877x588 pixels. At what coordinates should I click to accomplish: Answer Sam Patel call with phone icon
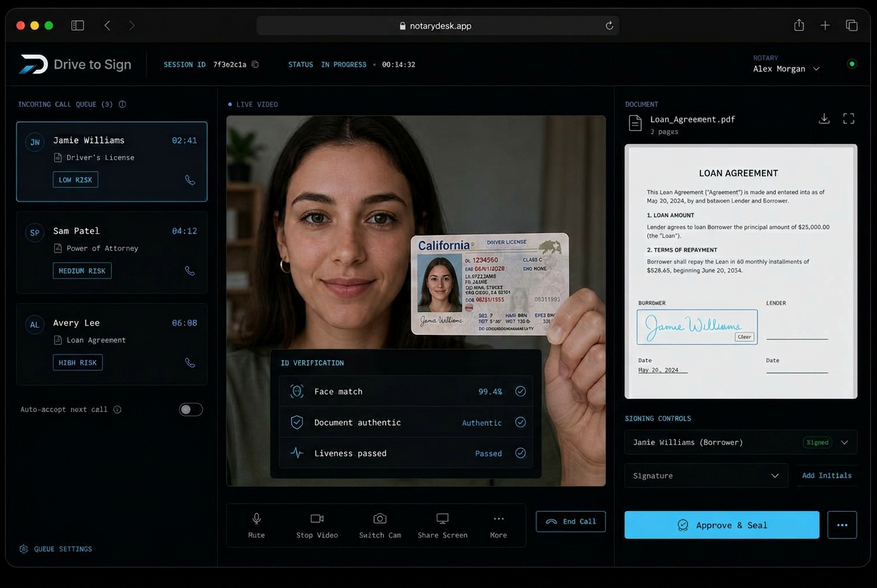(190, 271)
